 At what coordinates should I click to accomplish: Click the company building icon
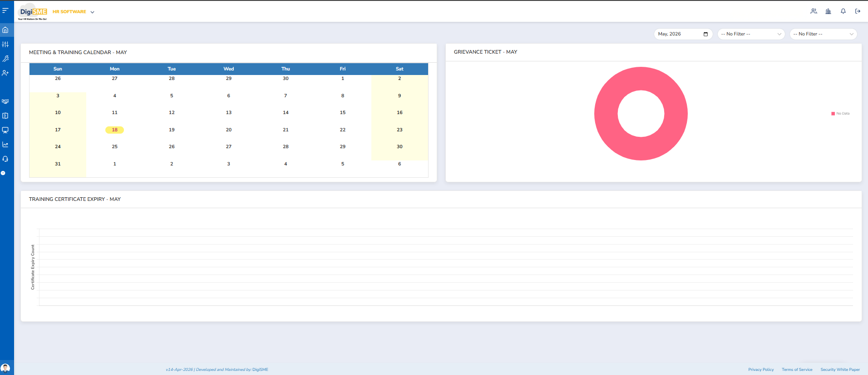pyautogui.click(x=828, y=11)
